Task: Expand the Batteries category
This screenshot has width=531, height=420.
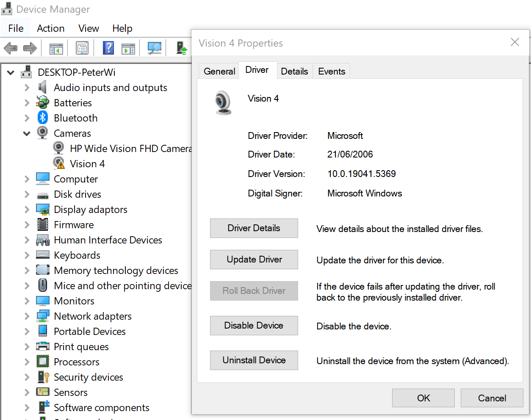Action: click(27, 103)
